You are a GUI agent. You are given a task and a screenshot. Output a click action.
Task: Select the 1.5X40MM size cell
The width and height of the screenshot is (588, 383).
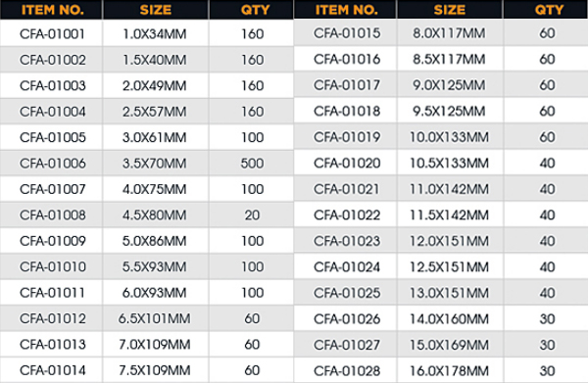(x=155, y=60)
